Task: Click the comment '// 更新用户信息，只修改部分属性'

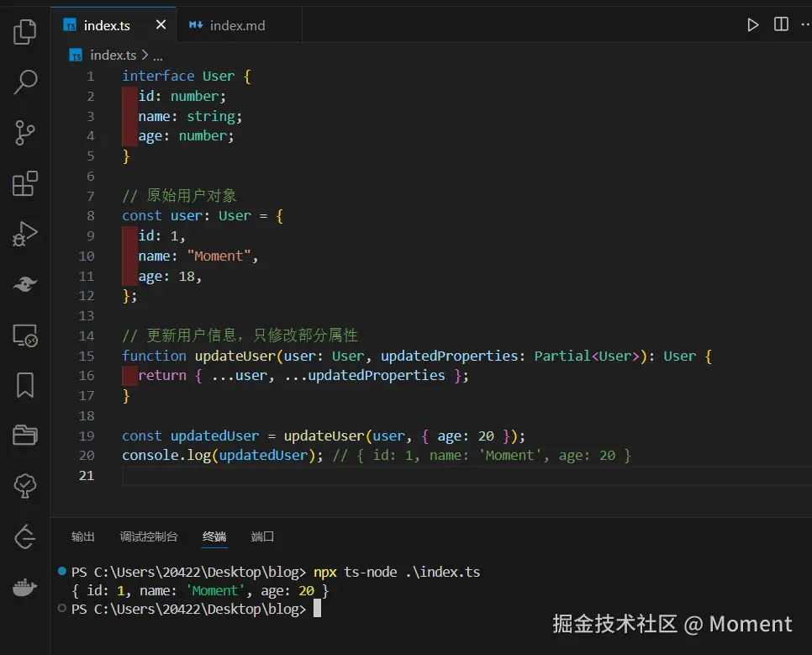Action: click(x=240, y=335)
